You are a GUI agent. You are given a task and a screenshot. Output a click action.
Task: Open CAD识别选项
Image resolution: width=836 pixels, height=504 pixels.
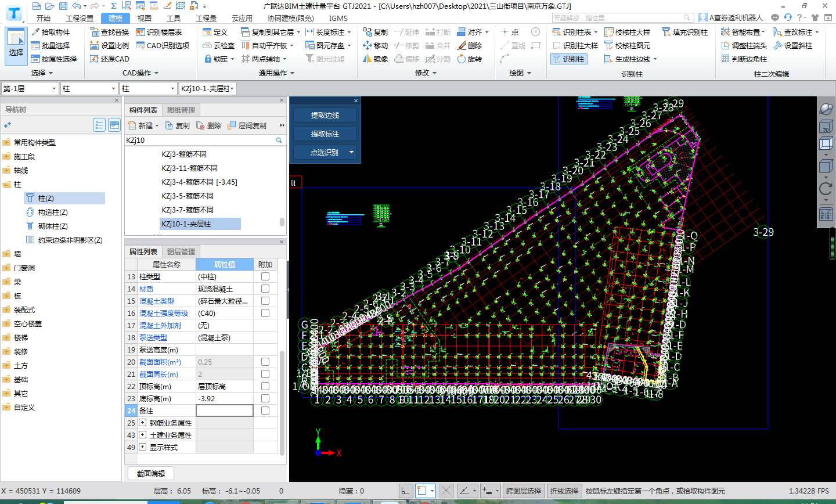pyautogui.click(x=163, y=45)
